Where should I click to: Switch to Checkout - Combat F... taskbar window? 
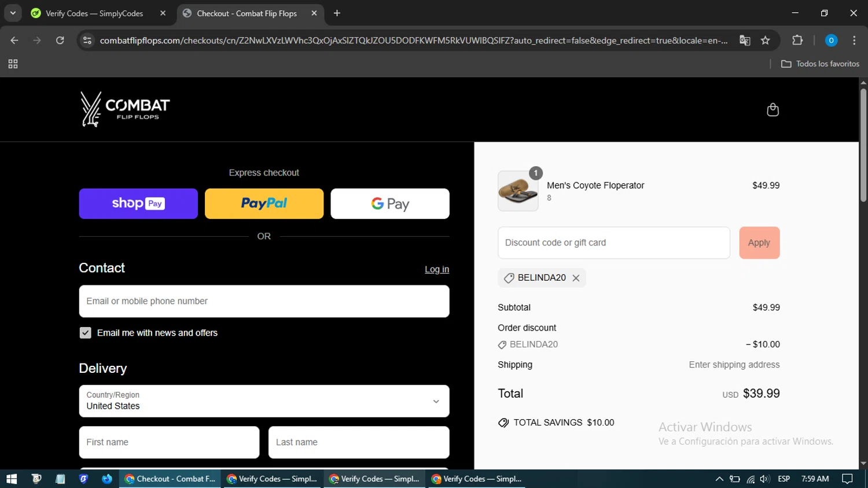point(170,479)
